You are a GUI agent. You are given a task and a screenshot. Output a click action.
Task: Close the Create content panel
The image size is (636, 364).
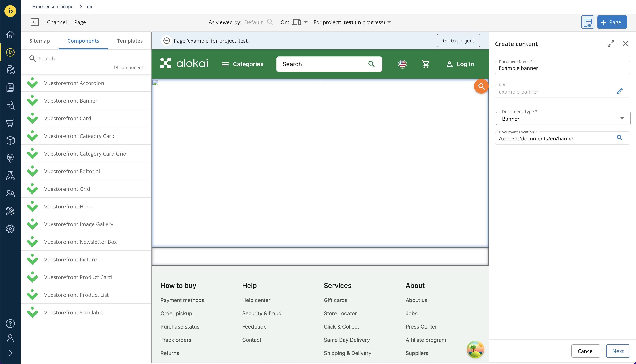[626, 44]
